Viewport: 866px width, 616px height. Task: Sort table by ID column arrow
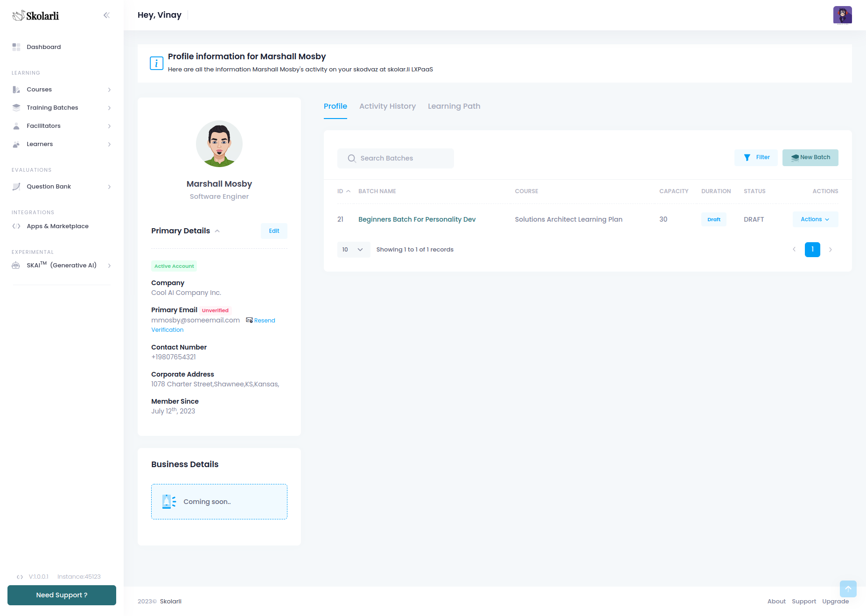tap(348, 191)
